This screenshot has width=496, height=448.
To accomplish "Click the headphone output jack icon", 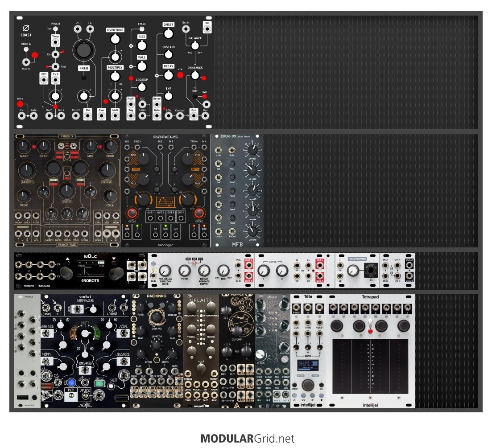I will pos(370,271).
